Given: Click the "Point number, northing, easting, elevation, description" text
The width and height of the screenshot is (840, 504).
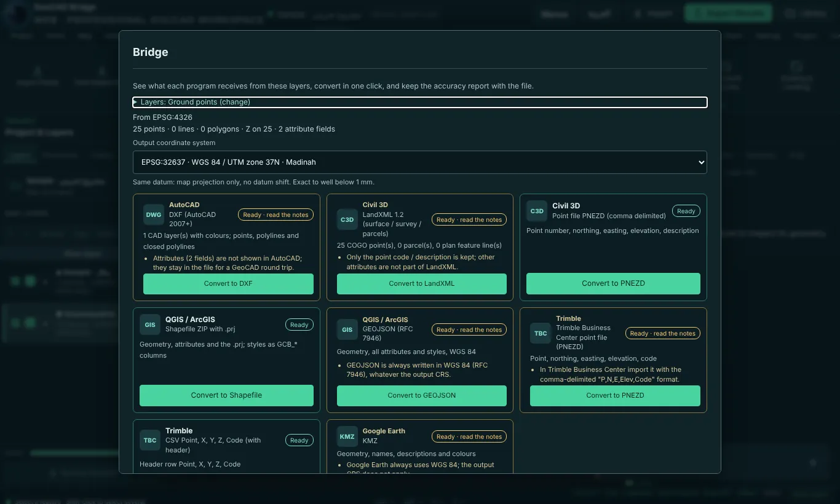Looking at the screenshot, I should 612,230.
